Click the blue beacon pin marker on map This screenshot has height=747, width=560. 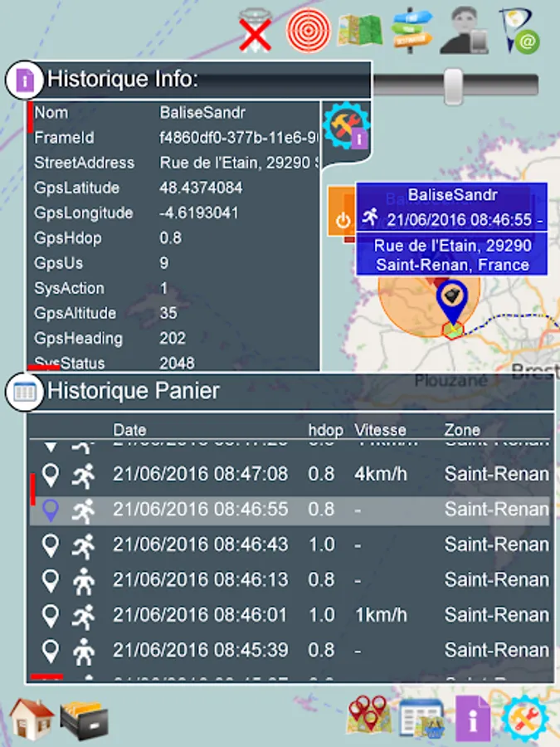click(451, 302)
